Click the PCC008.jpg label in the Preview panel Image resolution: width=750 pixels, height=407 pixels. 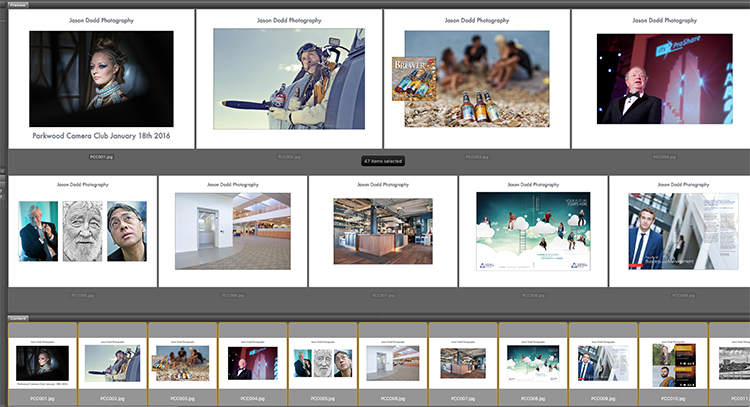533,296
